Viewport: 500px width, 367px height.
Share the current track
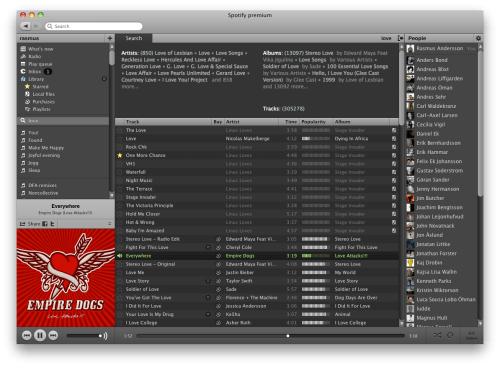pyautogui.click(x=30, y=224)
